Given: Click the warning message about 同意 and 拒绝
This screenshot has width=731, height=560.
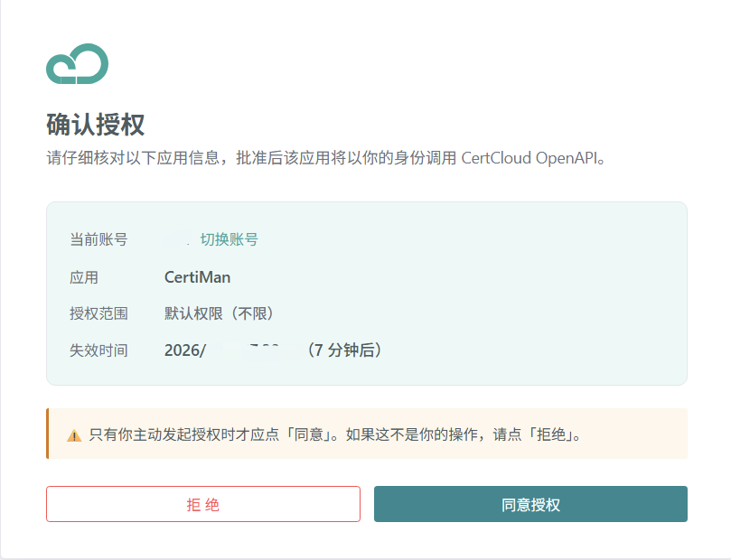Looking at the screenshot, I should click(x=334, y=434).
